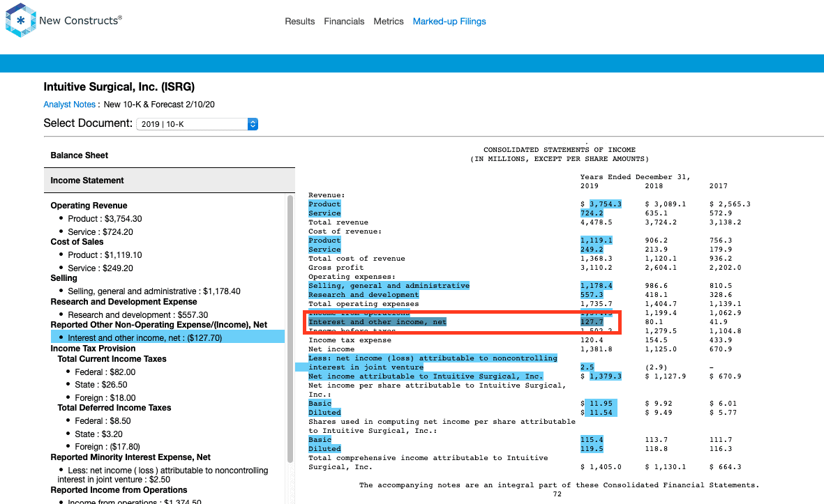Click highlighted 'Service' under Cost of revenue in filing

point(324,250)
